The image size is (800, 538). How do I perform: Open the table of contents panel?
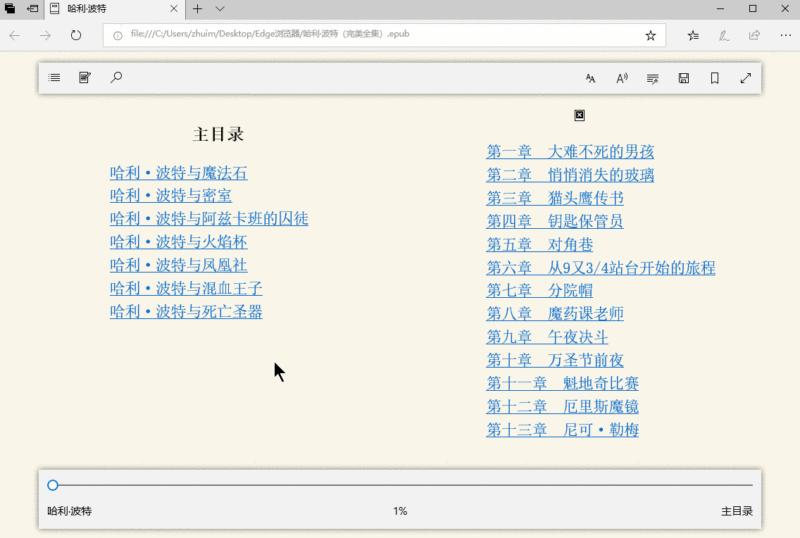click(54, 78)
